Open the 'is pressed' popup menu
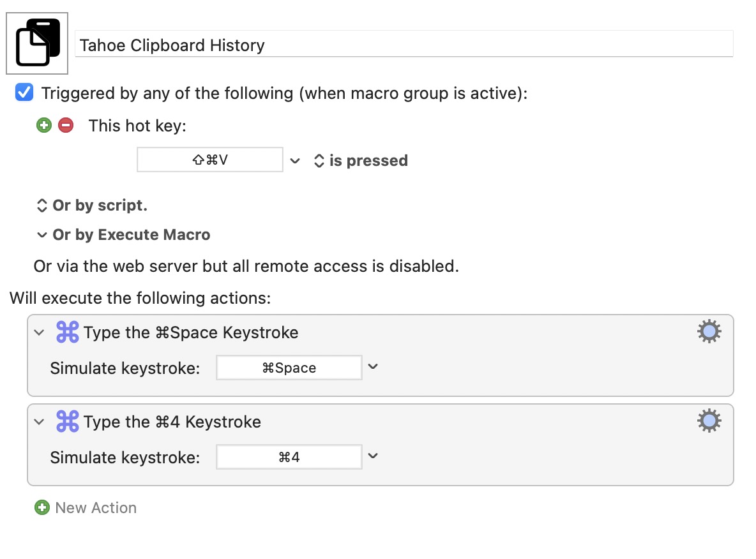Image resolution: width=756 pixels, height=559 pixels. pyautogui.click(x=360, y=161)
